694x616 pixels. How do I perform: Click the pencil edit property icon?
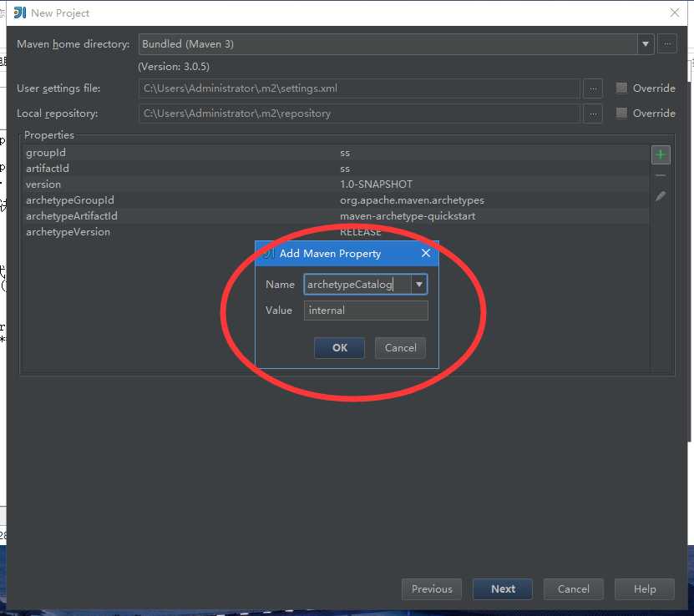pyautogui.click(x=661, y=196)
